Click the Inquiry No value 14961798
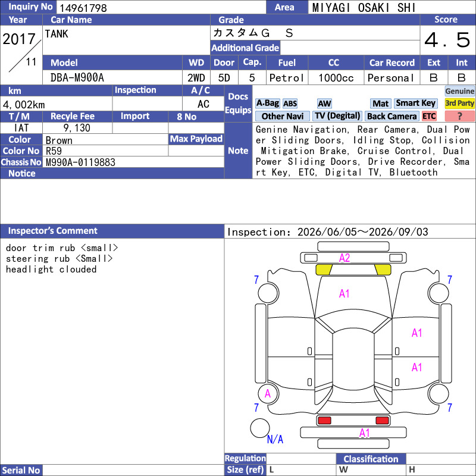This screenshot has width=476, height=476. (83, 8)
